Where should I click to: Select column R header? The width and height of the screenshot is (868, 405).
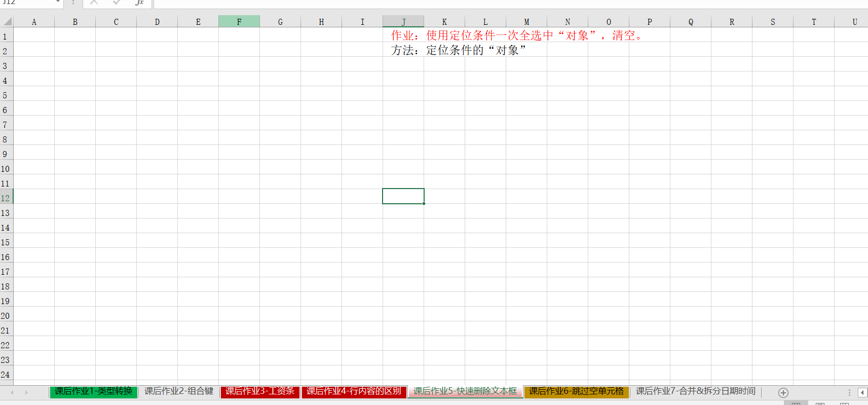(732, 22)
